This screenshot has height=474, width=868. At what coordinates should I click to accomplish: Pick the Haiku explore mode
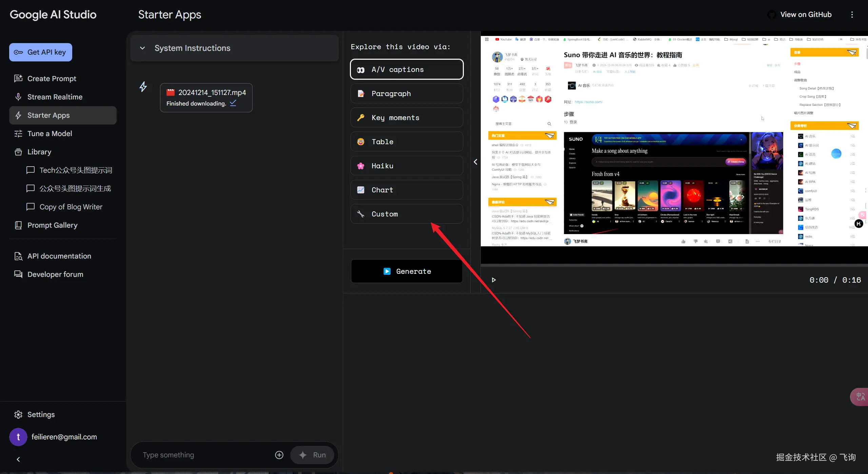[x=407, y=166]
